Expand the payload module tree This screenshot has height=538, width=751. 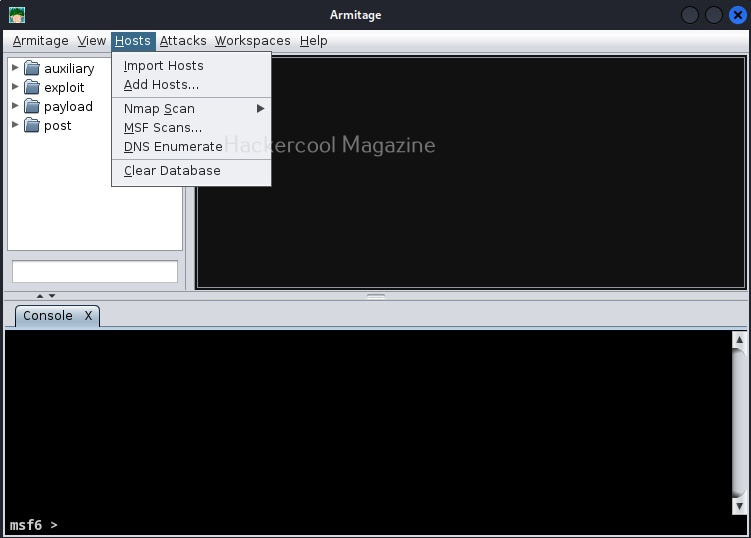tap(15, 105)
